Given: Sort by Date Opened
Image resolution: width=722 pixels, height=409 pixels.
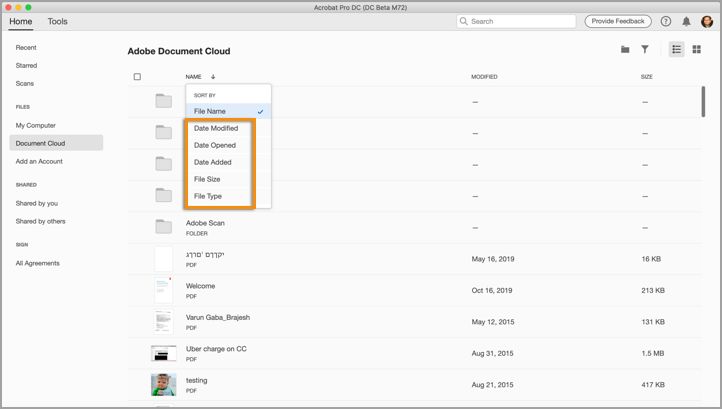Looking at the screenshot, I should 215,145.
